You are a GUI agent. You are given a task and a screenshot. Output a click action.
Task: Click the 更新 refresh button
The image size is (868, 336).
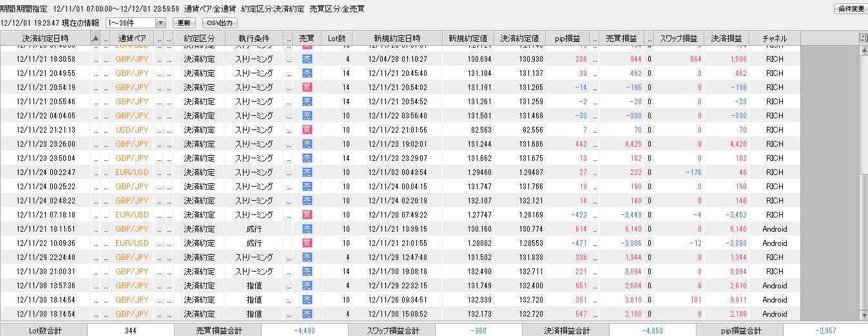pyautogui.click(x=184, y=23)
